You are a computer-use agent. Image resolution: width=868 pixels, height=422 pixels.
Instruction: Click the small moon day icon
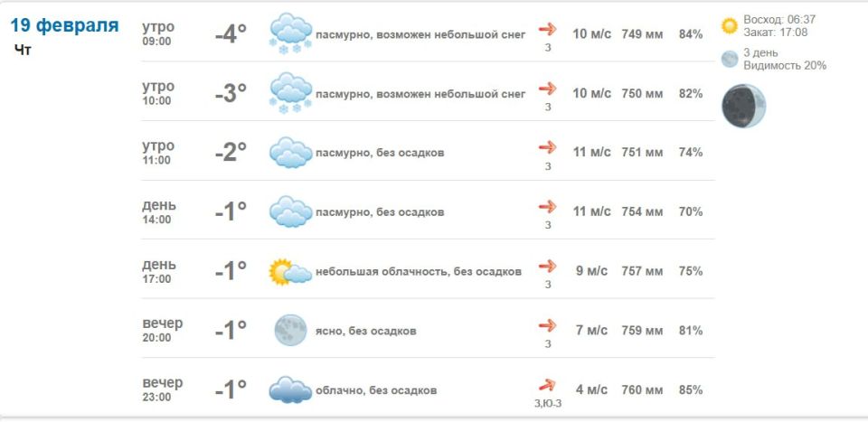coord(730,59)
